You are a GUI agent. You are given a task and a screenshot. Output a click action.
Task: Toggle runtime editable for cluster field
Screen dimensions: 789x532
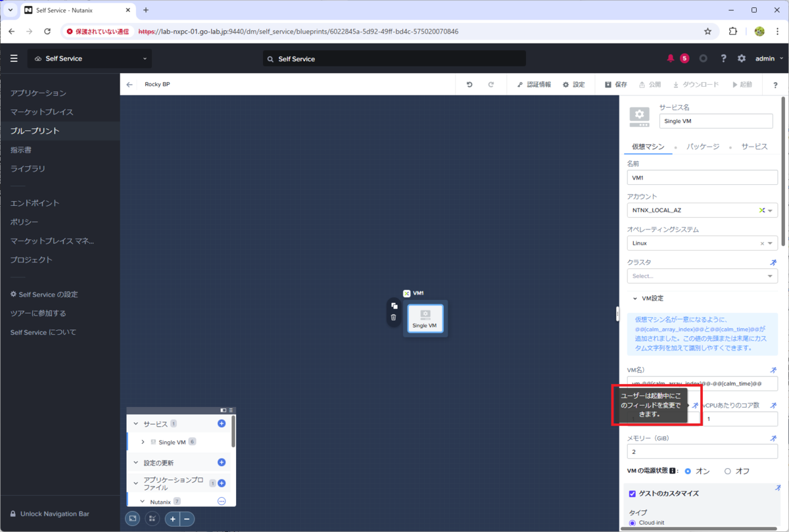coord(773,262)
